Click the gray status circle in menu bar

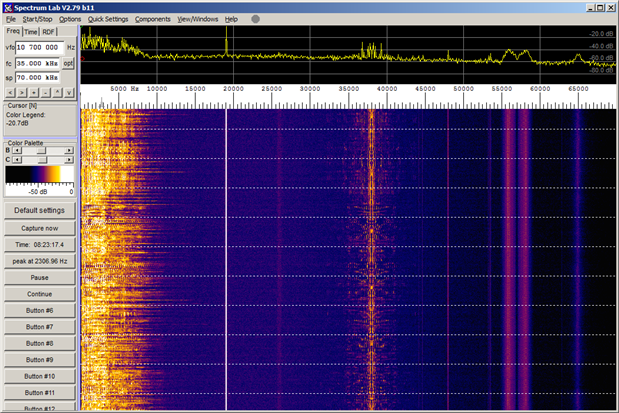click(255, 19)
